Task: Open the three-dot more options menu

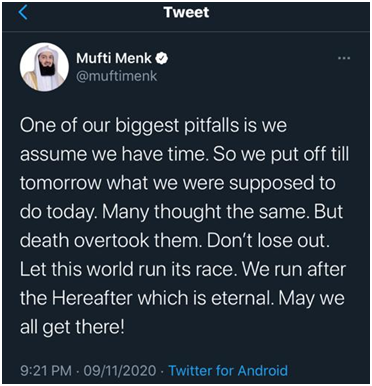Action: tap(344, 58)
